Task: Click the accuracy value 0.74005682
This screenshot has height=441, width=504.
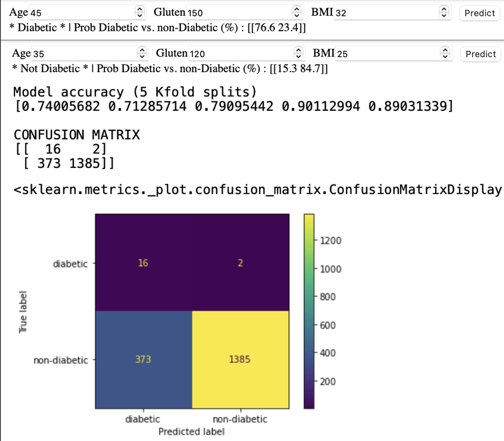Action: [x=61, y=107]
